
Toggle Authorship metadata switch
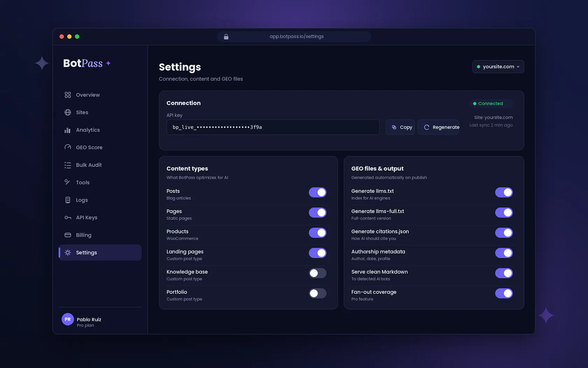click(x=504, y=253)
